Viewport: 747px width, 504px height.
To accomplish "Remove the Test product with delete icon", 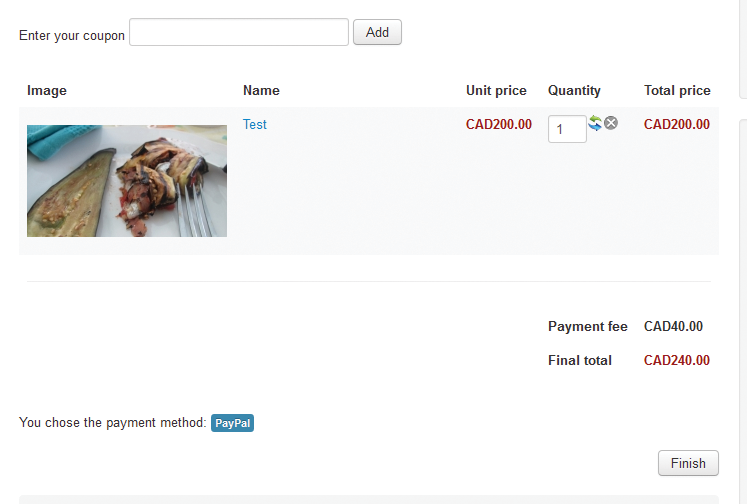I will pyautogui.click(x=611, y=123).
